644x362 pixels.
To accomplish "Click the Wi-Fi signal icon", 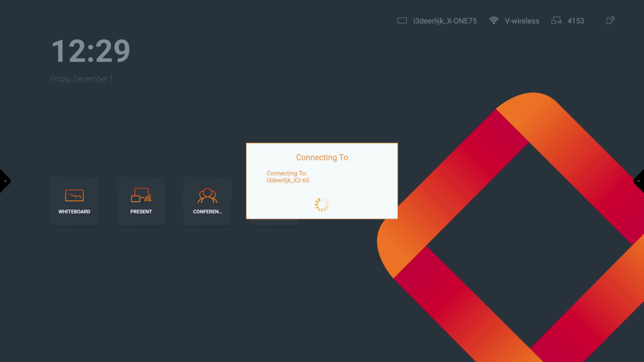I will (x=494, y=21).
